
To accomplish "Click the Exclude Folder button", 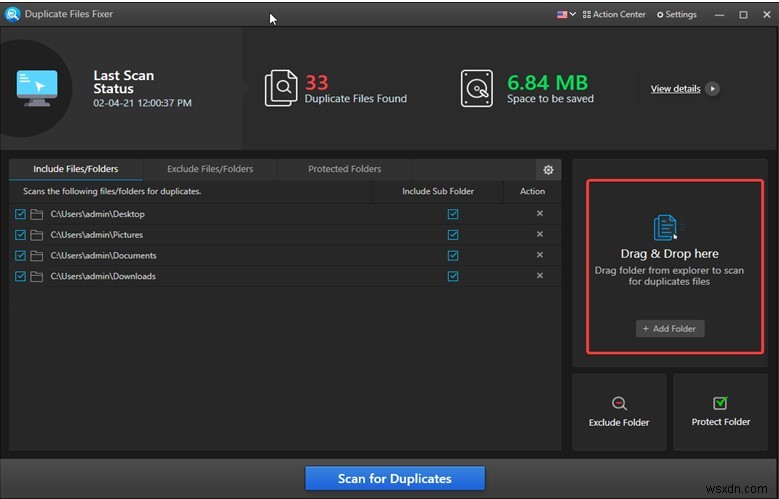I will 619,412.
